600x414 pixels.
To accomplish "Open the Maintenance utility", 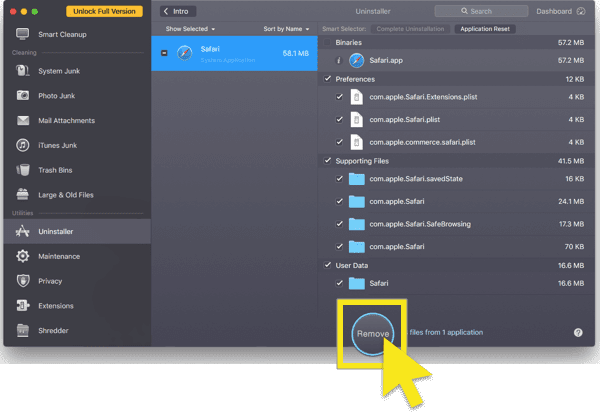I will pyautogui.click(x=58, y=256).
